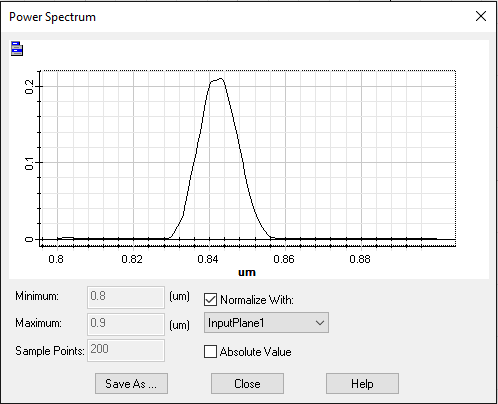Viewport: 498px width, 404px height.
Task: Click the graph options icon above the plot
Action: point(17,49)
